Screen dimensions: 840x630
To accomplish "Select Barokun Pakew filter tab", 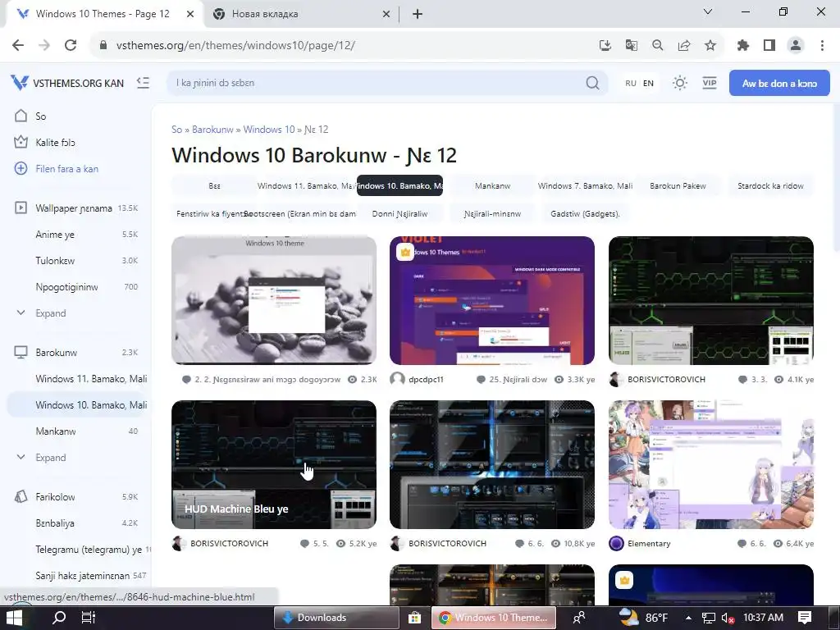I will click(678, 186).
